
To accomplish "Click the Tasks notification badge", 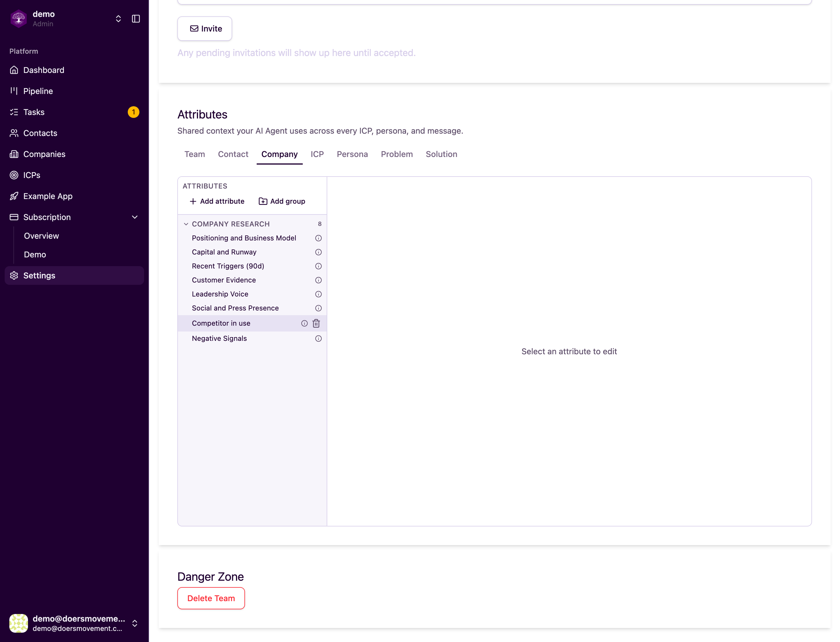I will tap(133, 112).
